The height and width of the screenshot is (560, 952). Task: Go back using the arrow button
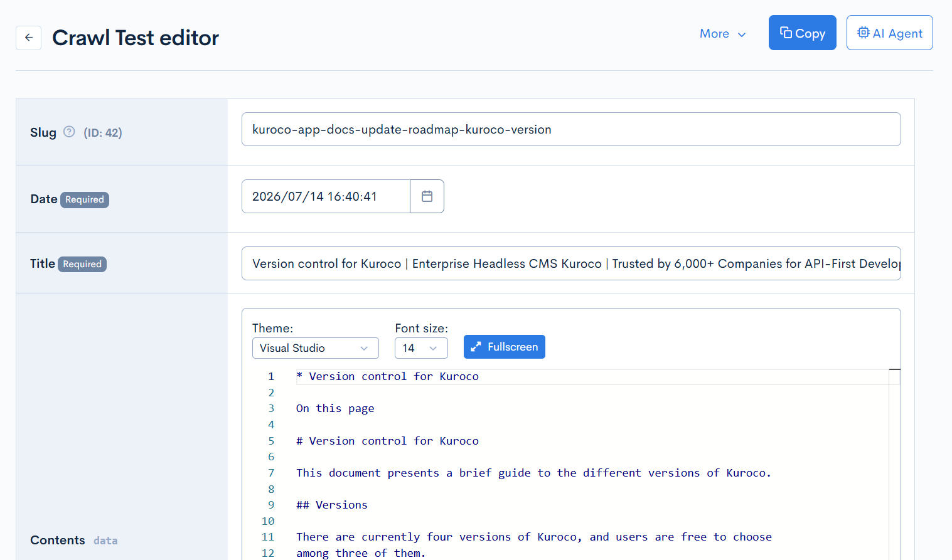click(28, 38)
